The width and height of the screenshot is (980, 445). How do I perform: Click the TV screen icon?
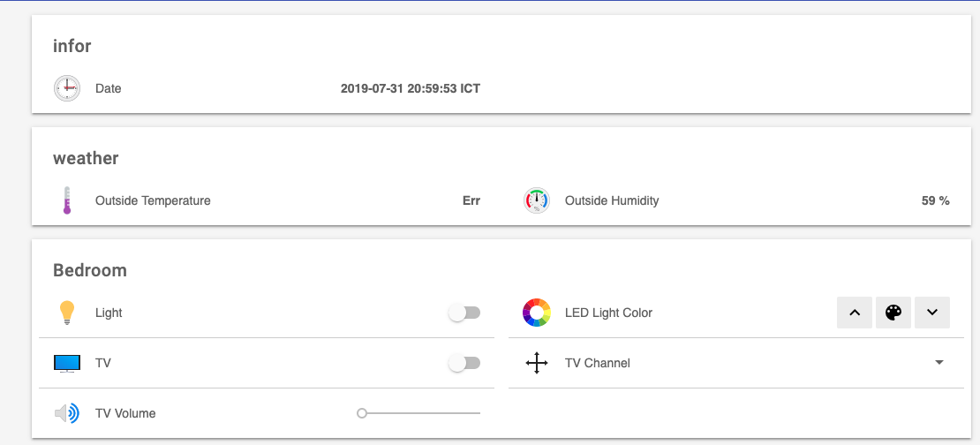67,363
